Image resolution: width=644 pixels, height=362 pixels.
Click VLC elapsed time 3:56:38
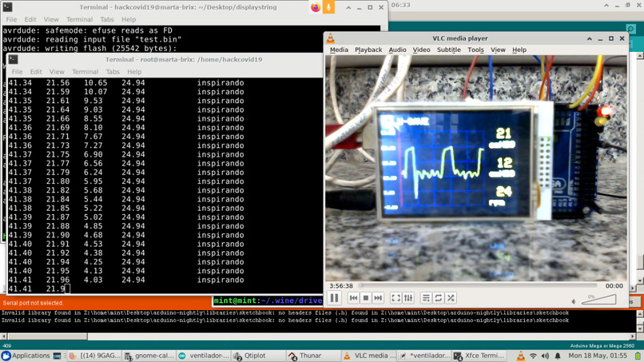point(341,285)
